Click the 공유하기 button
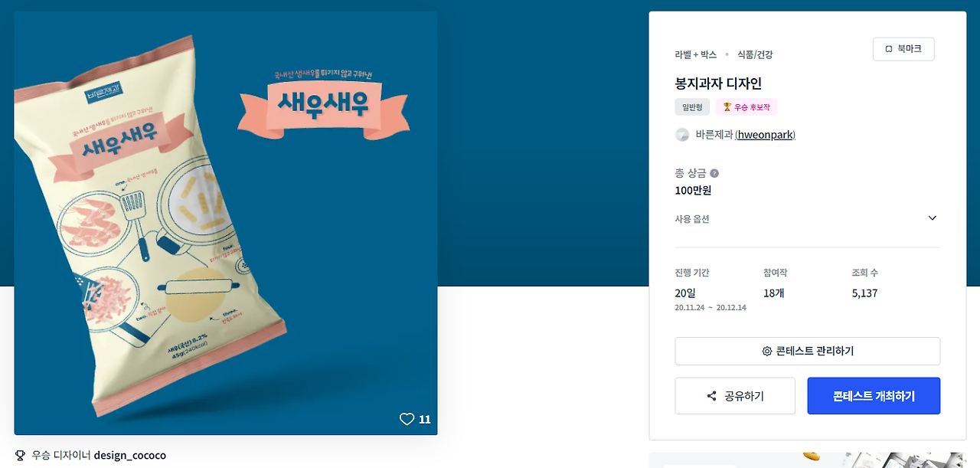 pos(735,396)
